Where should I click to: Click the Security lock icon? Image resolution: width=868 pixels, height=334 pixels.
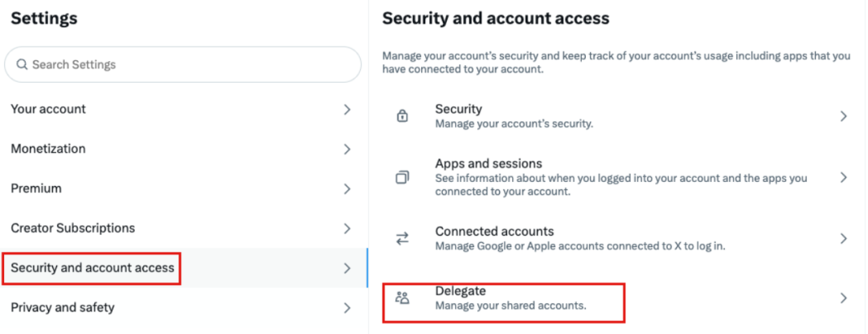403,116
